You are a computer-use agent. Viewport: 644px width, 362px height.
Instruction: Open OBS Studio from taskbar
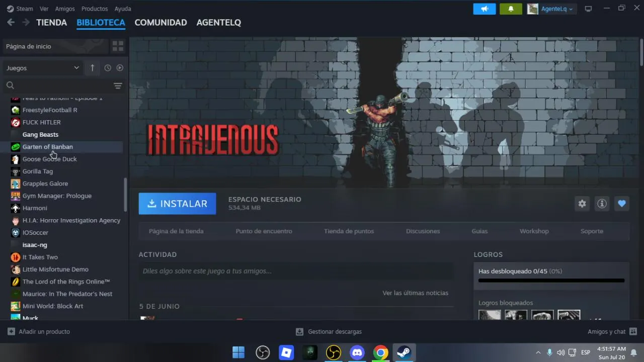point(263,352)
